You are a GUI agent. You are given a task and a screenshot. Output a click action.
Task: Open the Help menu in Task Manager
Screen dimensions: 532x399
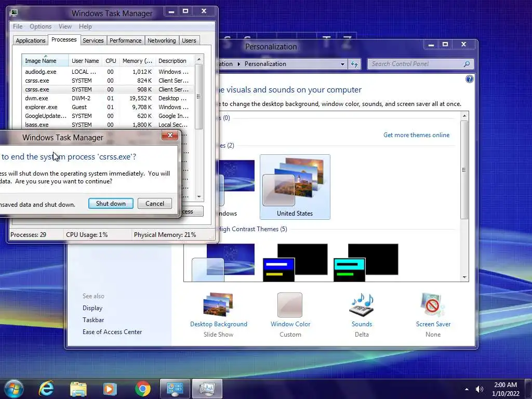(x=85, y=26)
